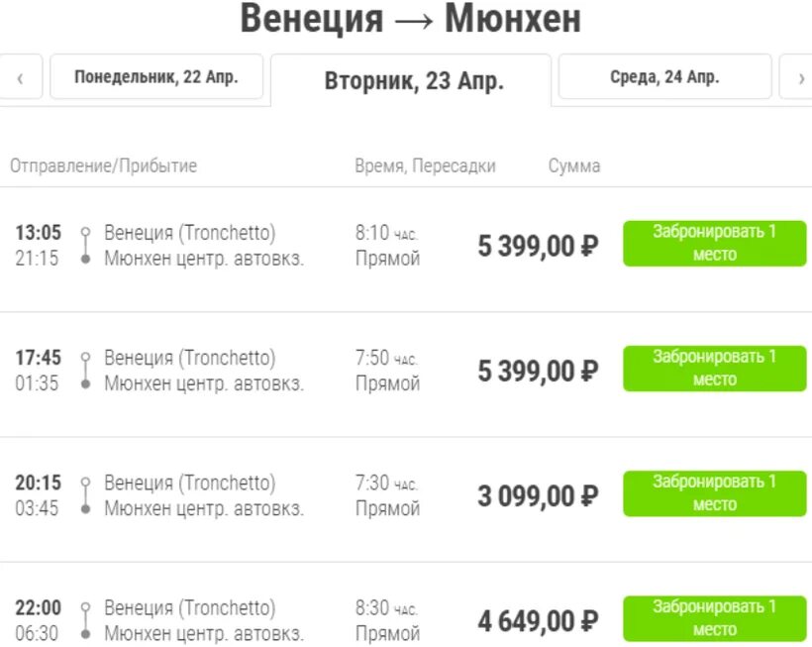Click the route stops icon for 20:15 trip
Screen dimensions: 812x647
[85, 495]
